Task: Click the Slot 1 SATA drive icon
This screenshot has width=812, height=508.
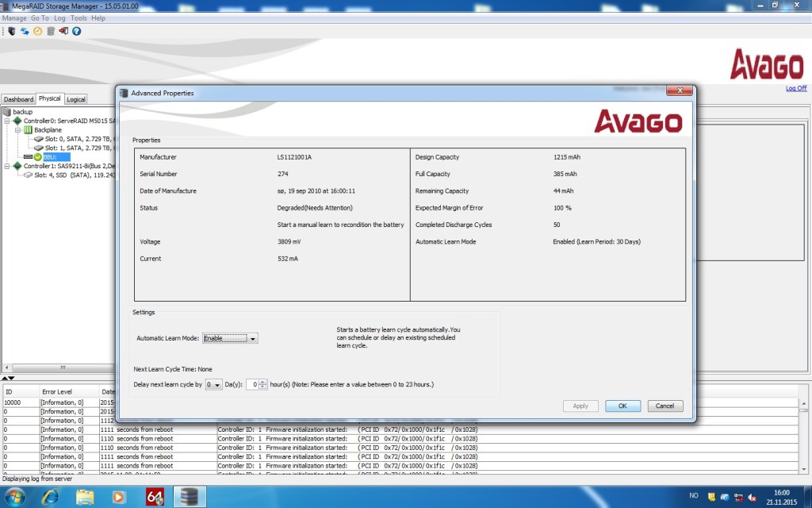Action: coord(38,148)
